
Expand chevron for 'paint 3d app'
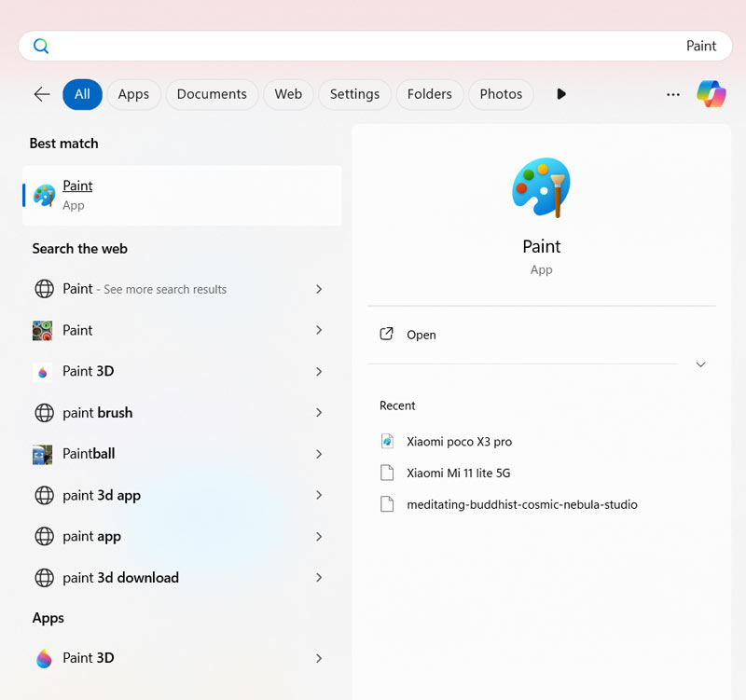[x=319, y=495]
